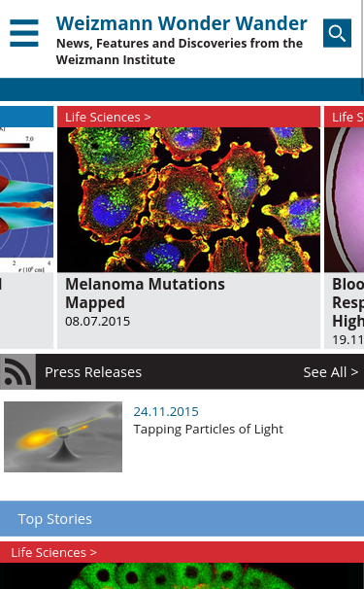Open Life Sciences category above melanoma image
The image size is (364, 589).
click(108, 118)
